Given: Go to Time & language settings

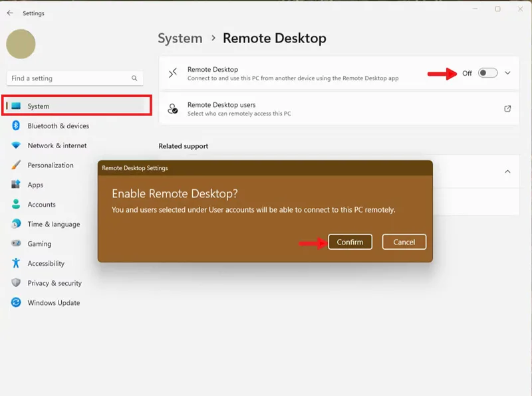Looking at the screenshot, I should tap(54, 224).
